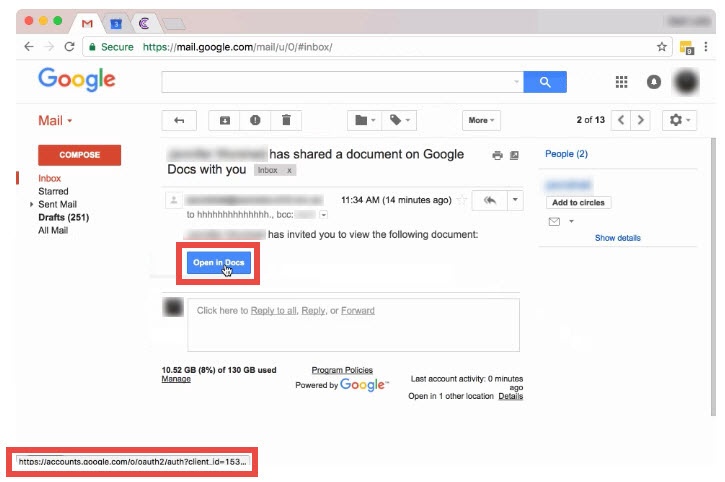This screenshot has height=482, width=725.
Task: Open the Mail dropdown menu
Action: coord(55,121)
